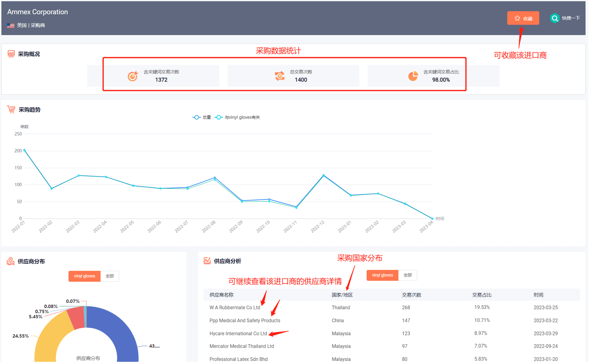Click the 快搜一下 search icon
This screenshot has height=364, width=589.
click(x=554, y=18)
